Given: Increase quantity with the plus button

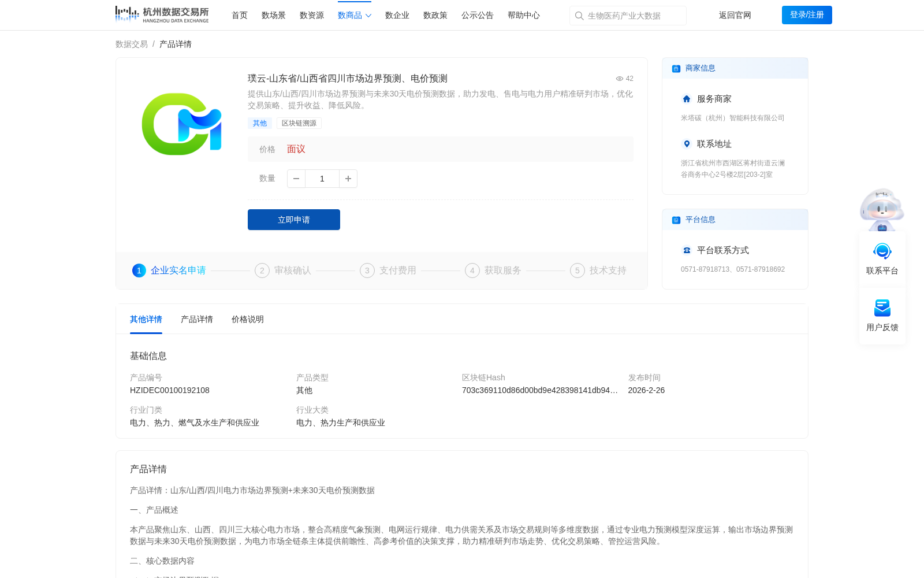Looking at the screenshot, I should 348,179.
